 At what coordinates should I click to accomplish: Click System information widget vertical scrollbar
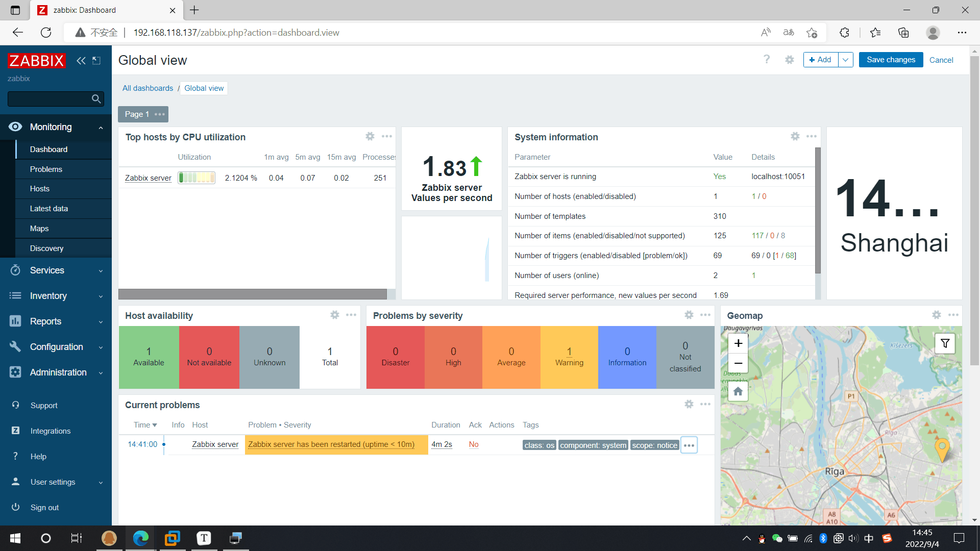click(x=818, y=210)
